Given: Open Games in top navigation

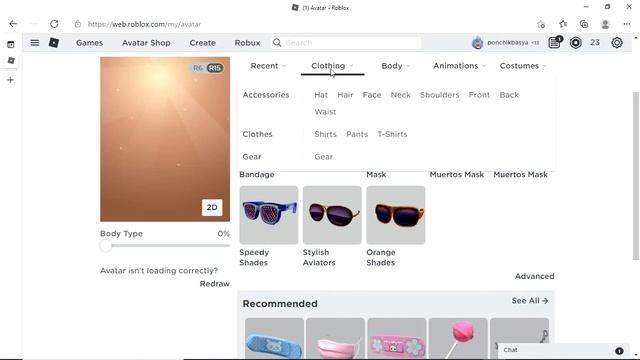Looking at the screenshot, I should [89, 43].
